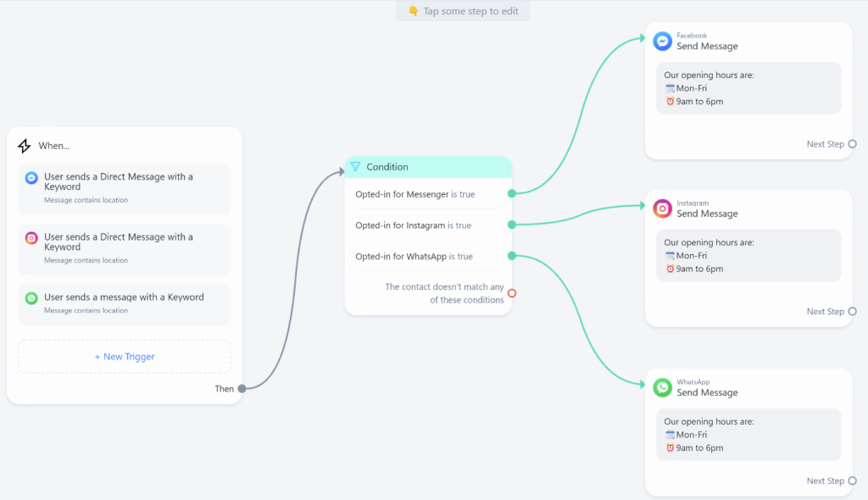Click 'Message contains location' under Messenger trigger
868x500 pixels.
pos(86,200)
